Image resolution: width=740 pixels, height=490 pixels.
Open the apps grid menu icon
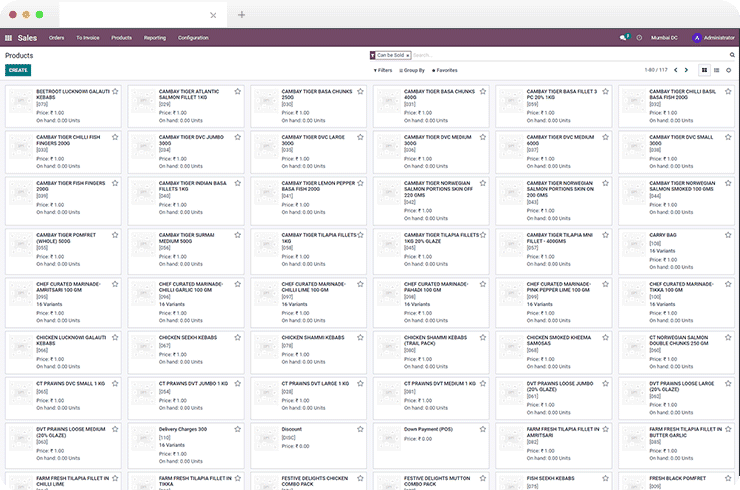pyautogui.click(x=8, y=38)
